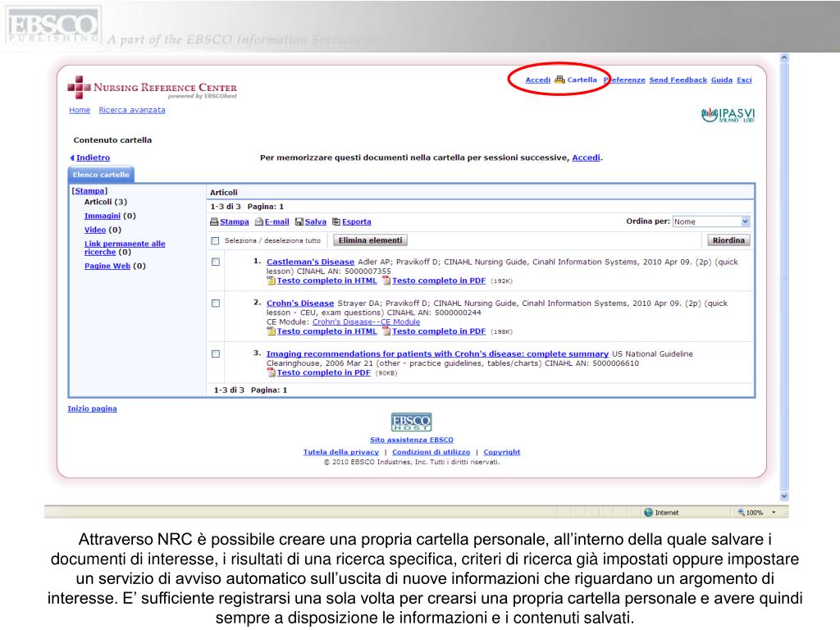Screen dimensions: 840x630
Task: Click the Articoli (3) entry in the left panel
Action: click(106, 202)
